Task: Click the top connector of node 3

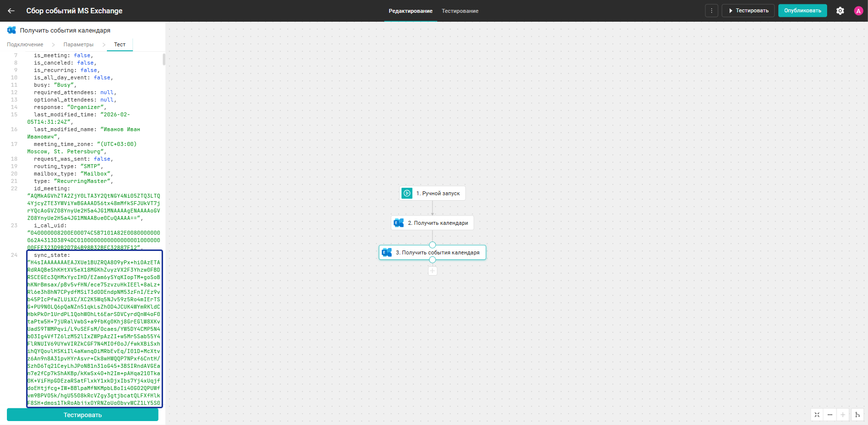Action: click(x=433, y=245)
